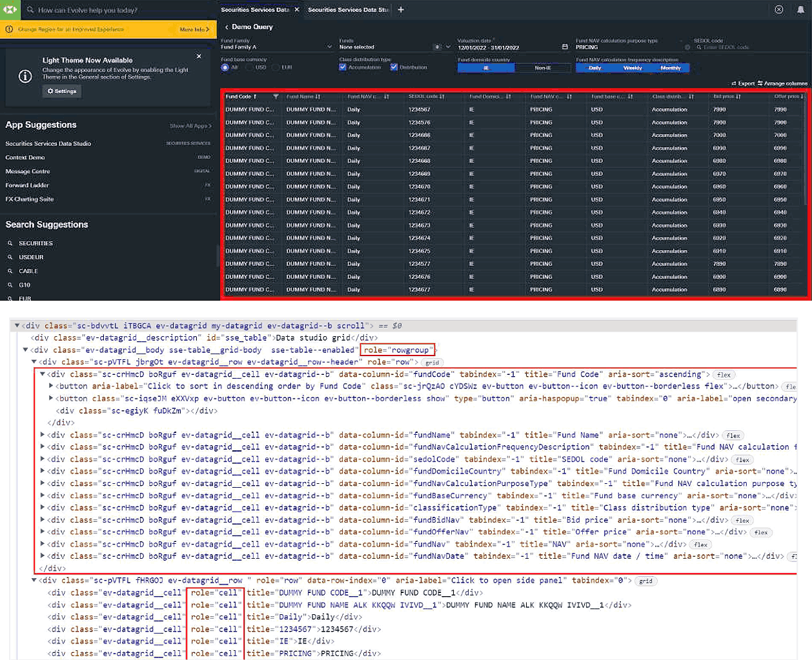
Task: Open Message Centre app suggestion
Action: pos(28,171)
